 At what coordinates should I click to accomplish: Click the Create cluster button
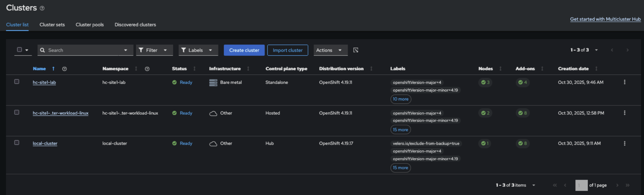coord(244,50)
